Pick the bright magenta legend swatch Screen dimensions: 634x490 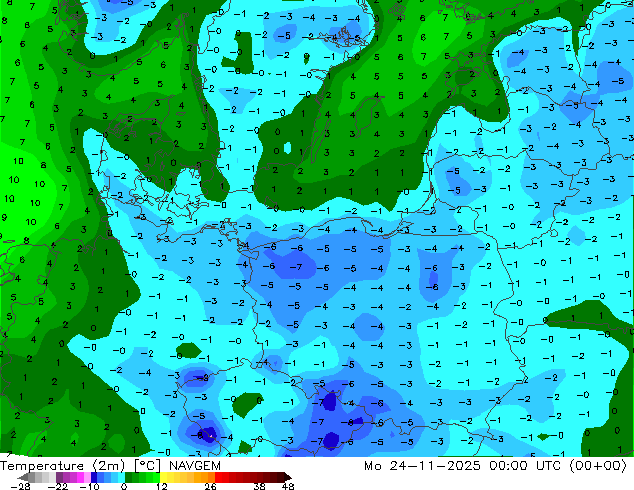coord(80,477)
